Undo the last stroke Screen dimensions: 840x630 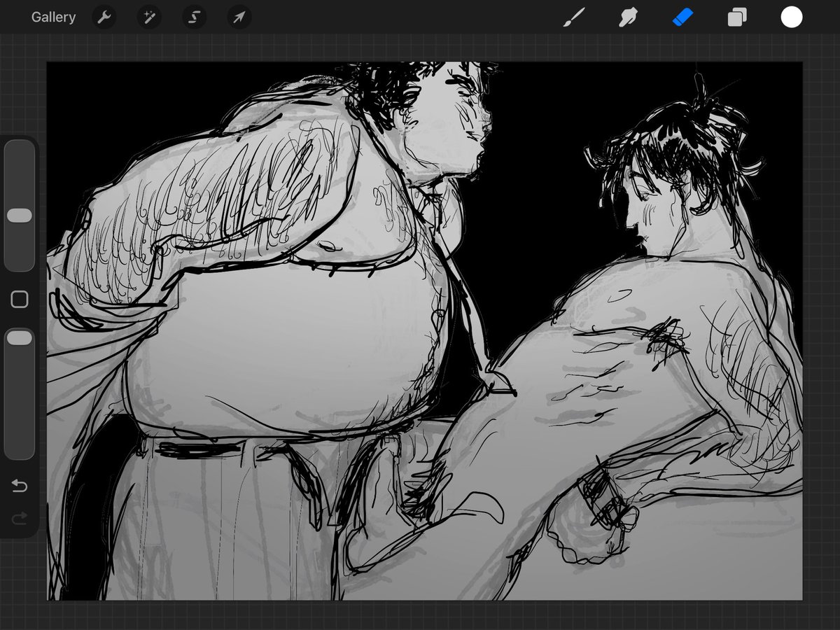coord(20,486)
